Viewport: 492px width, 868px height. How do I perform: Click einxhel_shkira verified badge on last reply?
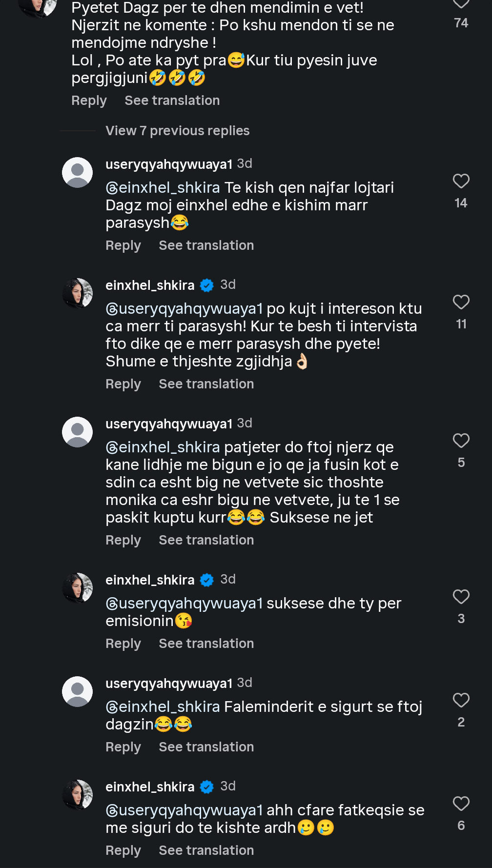[x=207, y=787]
